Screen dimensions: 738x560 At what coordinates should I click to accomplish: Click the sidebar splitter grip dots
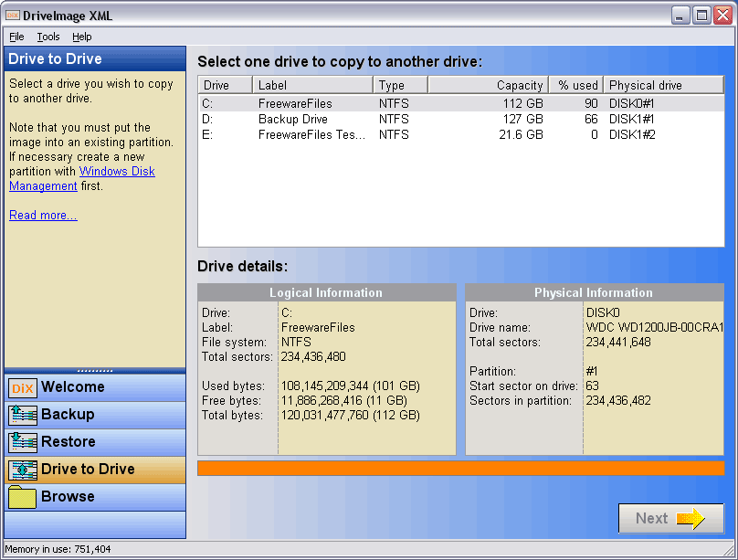[95, 371]
